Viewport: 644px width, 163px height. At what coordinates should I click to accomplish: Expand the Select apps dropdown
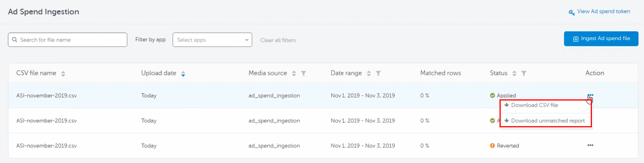[x=212, y=40]
